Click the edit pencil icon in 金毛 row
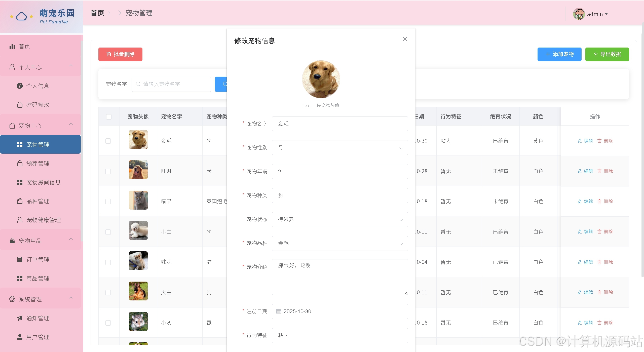Image resolution: width=644 pixels, height=352 pixels. coord(580,141)
